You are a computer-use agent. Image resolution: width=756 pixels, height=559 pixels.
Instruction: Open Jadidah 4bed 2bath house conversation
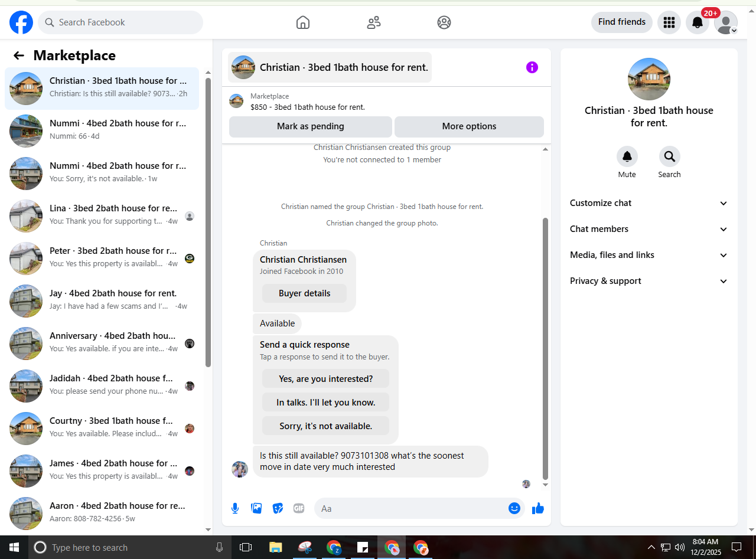[102, 386]
